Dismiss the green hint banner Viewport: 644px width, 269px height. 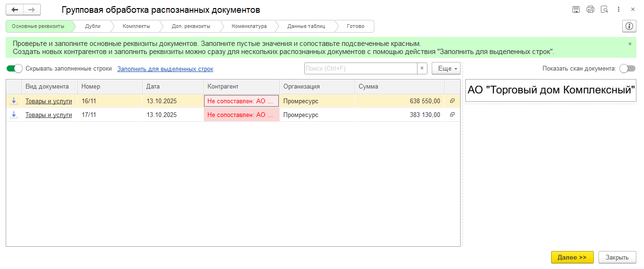tap(630, 44)
